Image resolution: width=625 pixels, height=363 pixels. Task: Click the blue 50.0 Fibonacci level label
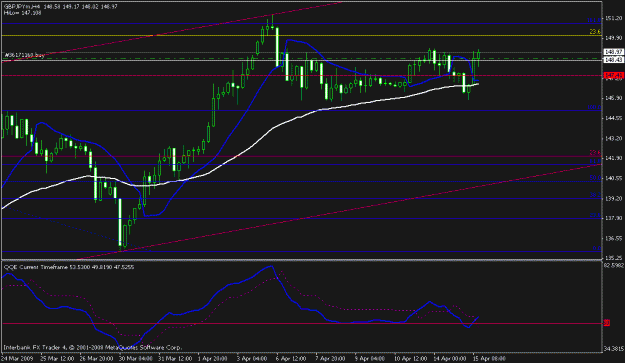(595, 178)
